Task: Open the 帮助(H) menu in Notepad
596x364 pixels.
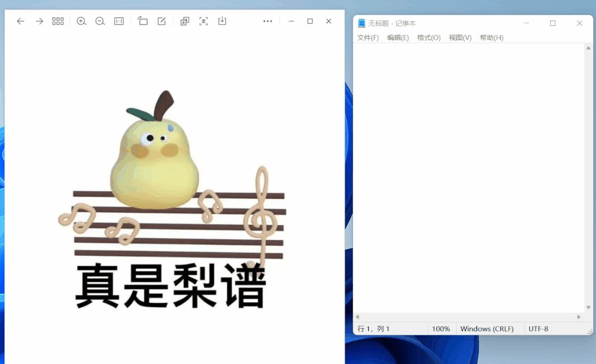Action: (492, 38)
